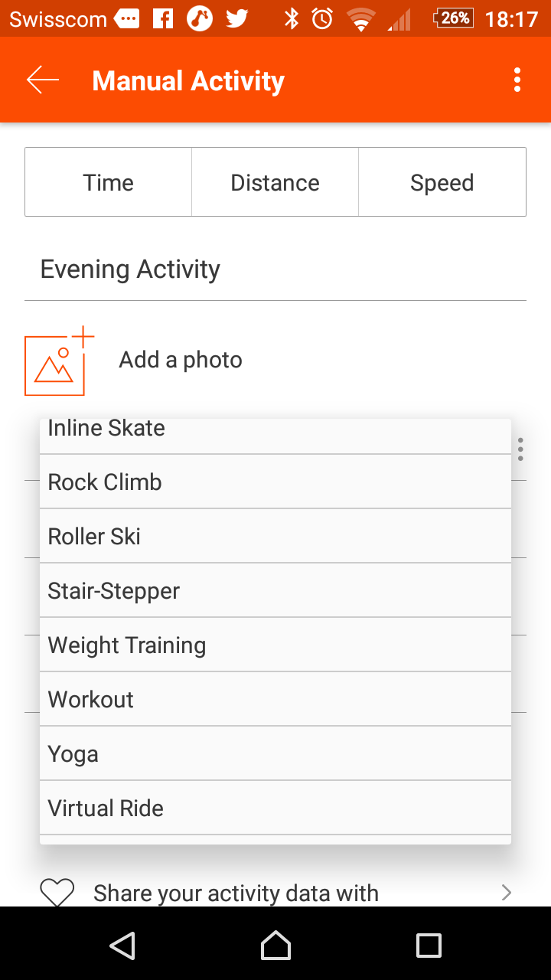Choose Weight Training from the activity list

click(x=275, y=645)
